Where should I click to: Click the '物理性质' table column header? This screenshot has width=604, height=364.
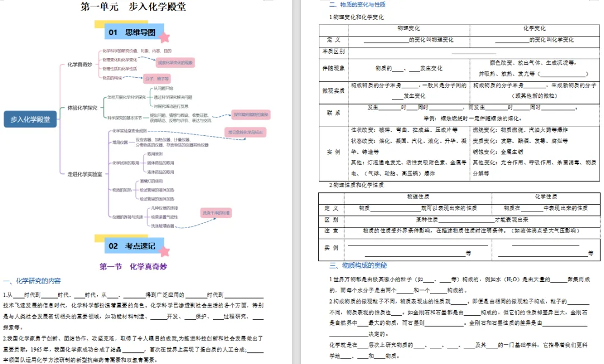[x=418, y=197]
